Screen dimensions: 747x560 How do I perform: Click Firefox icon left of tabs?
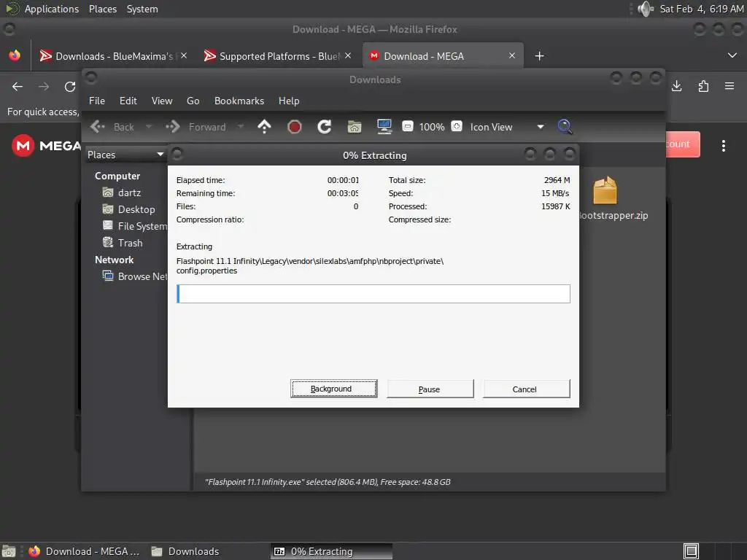(15, 55)
